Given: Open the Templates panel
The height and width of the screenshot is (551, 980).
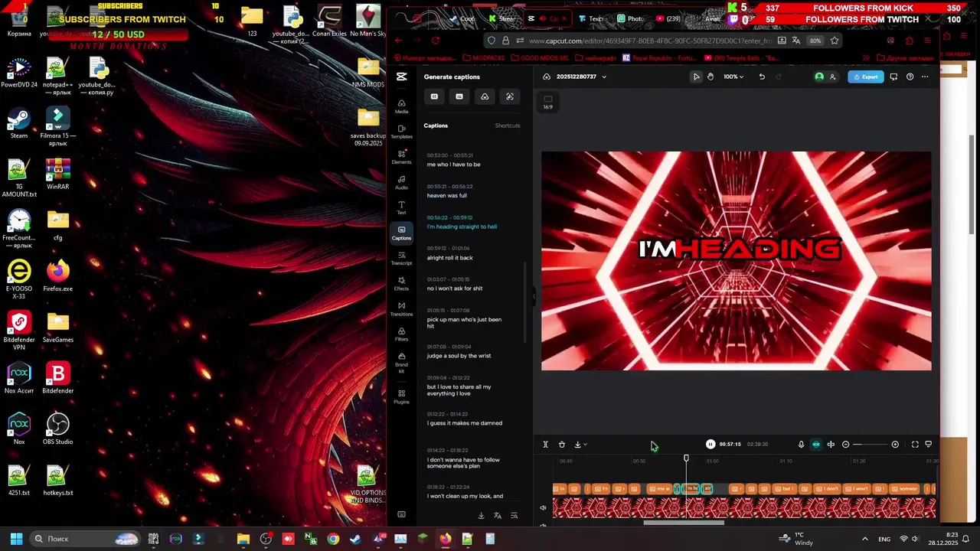Looking at the screenshot, I should pyautogui.click(x=401, y=132).
